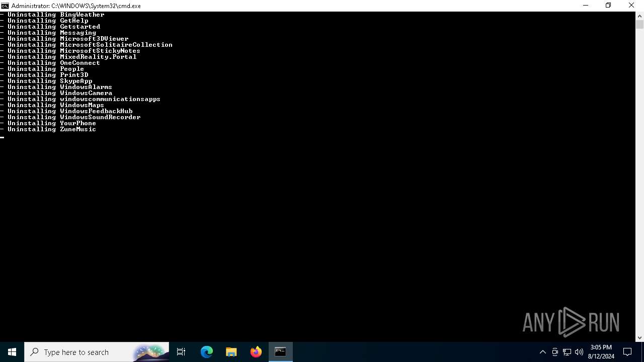This screenshot has height=362, width=644.
Task: Open File Explorer from the taskbar
Action: [x=231, y=352]
